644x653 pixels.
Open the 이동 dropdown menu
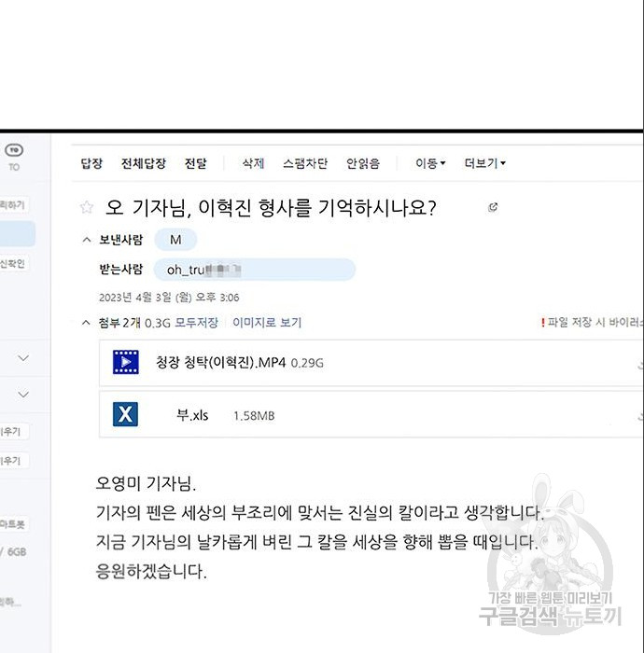click(x=430, y=163)
